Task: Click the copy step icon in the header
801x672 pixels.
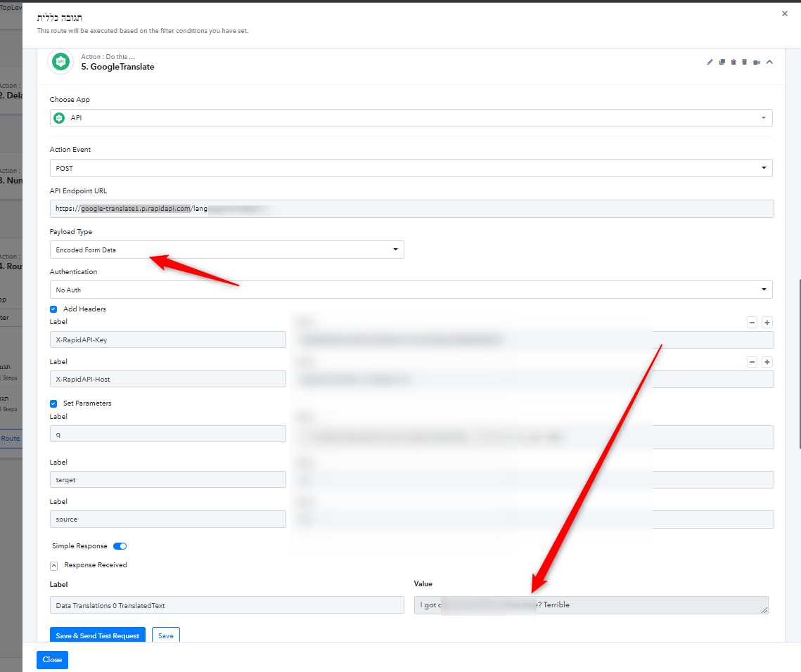Action: (x=722, y=62)
